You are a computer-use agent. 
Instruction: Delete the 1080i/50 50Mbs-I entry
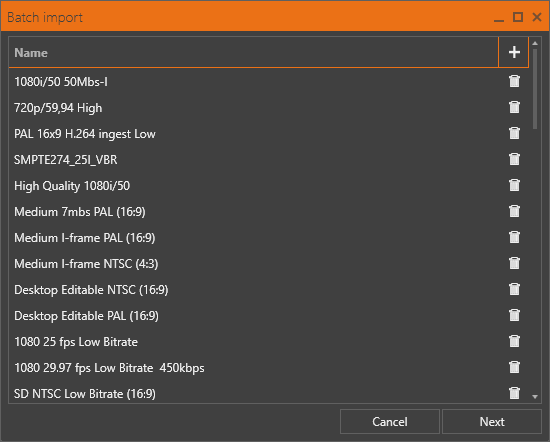pyautogui.click(x=514, y=81)
